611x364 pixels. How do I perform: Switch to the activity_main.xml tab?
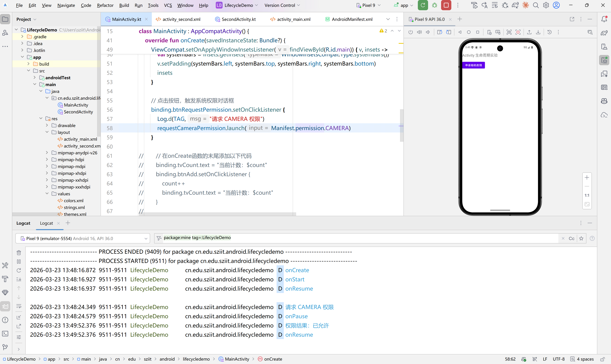(290, 19)
